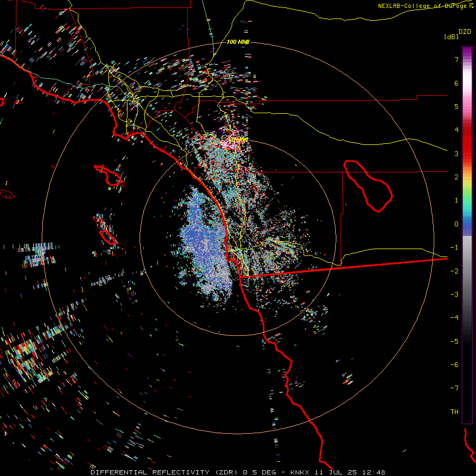Click the -4 value on color scale
Screen dimensions: 476x476
pos(454,318)
